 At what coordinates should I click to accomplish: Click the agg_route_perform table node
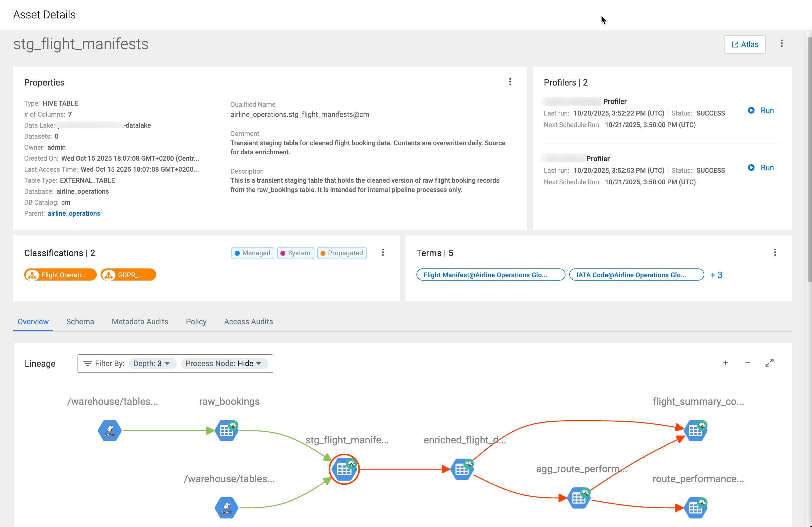tap(579, 498)
